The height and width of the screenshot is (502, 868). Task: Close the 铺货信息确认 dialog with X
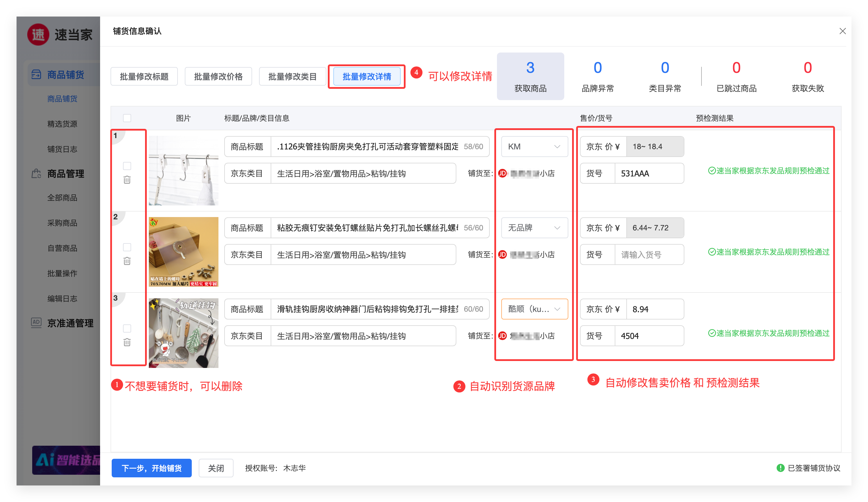click(842, 31)
